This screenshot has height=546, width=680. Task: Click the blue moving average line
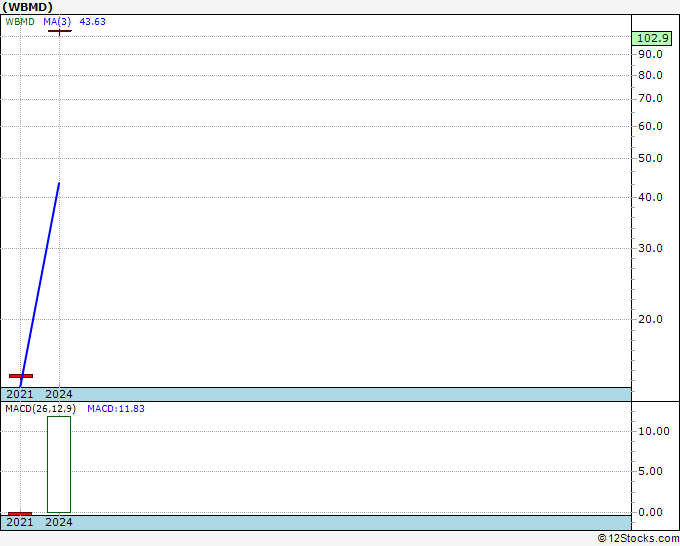point(40,284)
